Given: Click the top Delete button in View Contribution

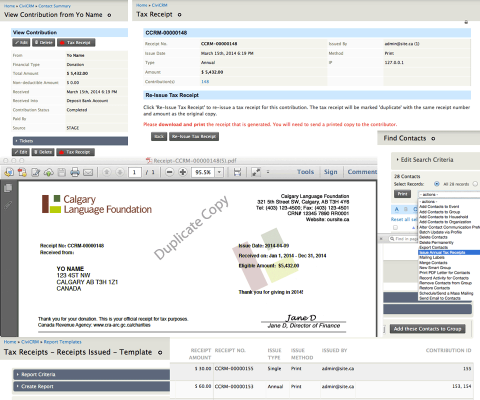Looking at the screenshot, I should 44,43.
